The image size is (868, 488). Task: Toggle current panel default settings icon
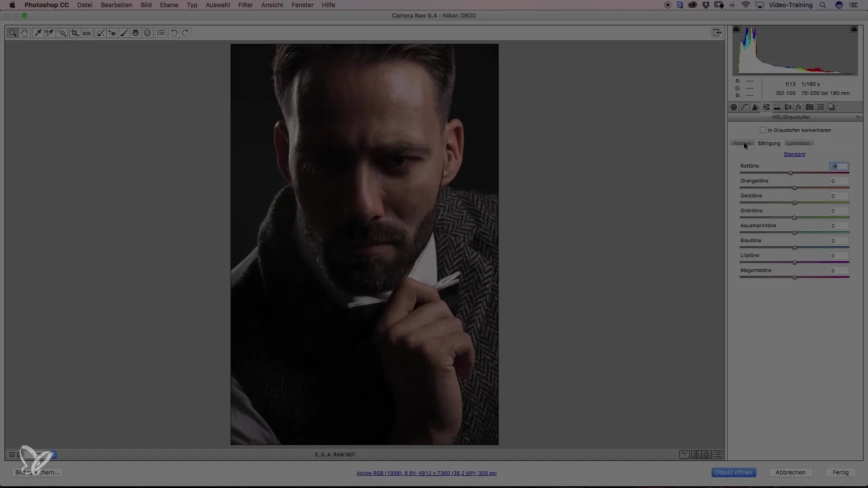click(718, 455)
